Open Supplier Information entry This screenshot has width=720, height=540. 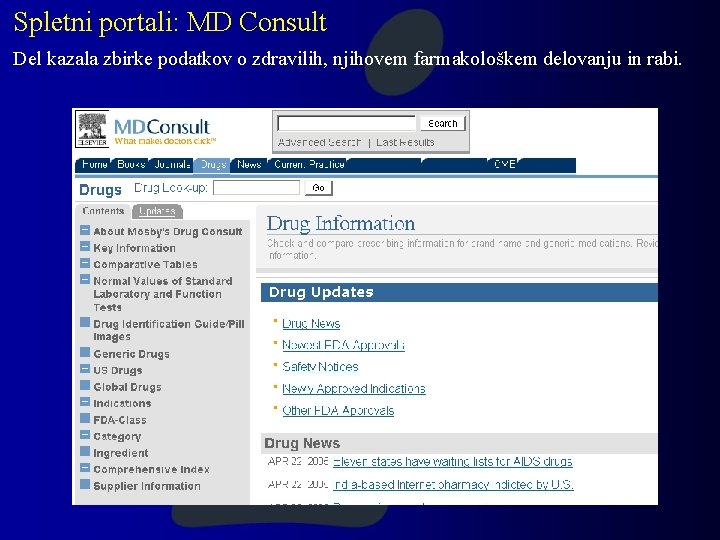pos(147,486)
